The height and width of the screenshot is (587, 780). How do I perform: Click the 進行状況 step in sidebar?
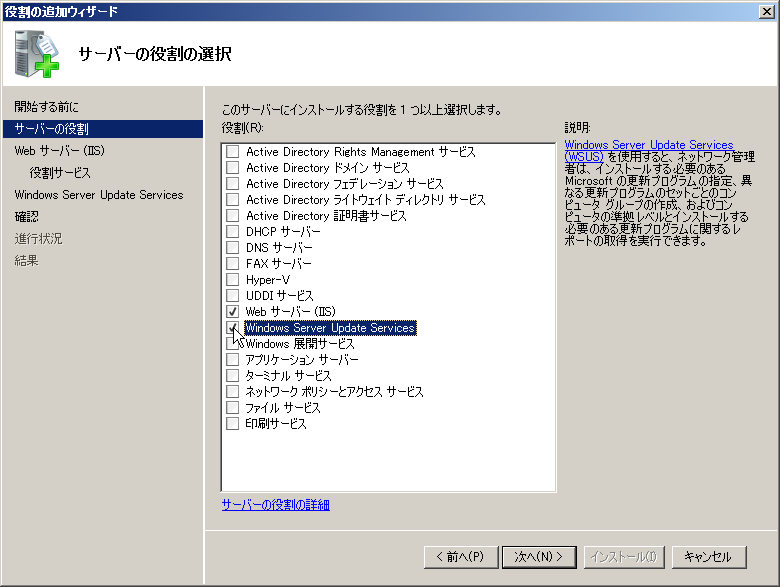tap(38, 238)
